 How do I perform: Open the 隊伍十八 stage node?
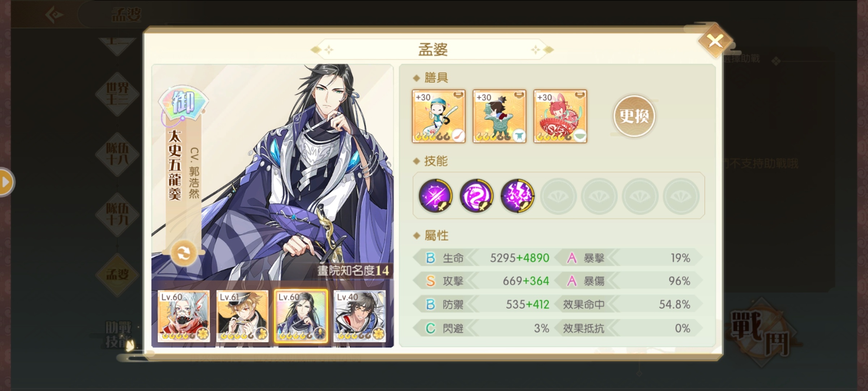(x=117, y=154)
